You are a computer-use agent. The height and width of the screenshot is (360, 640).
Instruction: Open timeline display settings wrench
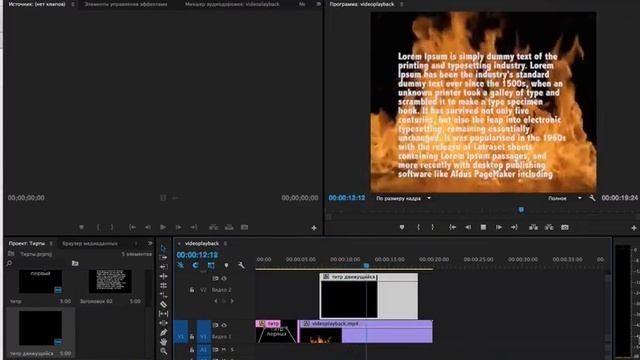(x=241, y=265)
